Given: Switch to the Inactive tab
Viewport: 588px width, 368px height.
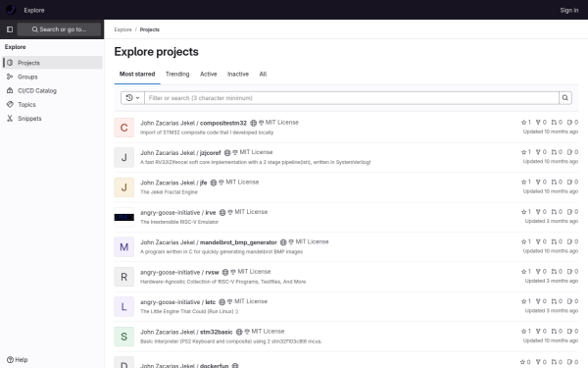Looking at the screenshot, I should (238, 74).
